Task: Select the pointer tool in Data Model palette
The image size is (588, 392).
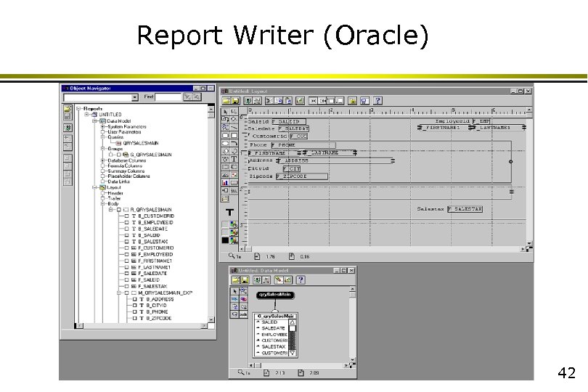Action: 234,291
